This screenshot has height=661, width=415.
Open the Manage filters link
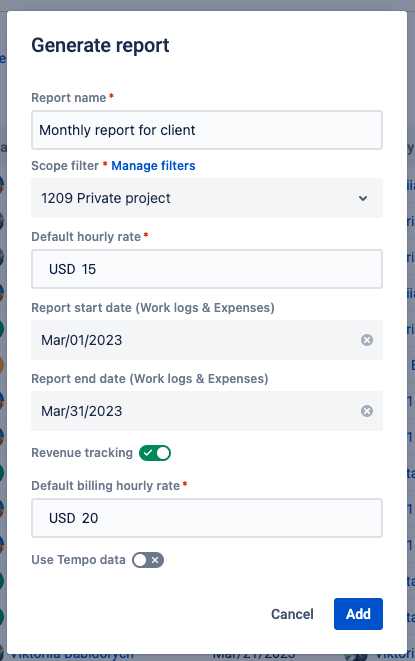tap(153, 166)
